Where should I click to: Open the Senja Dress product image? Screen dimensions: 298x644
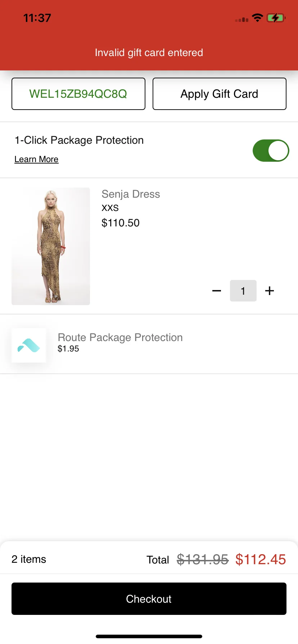[51, 246]
